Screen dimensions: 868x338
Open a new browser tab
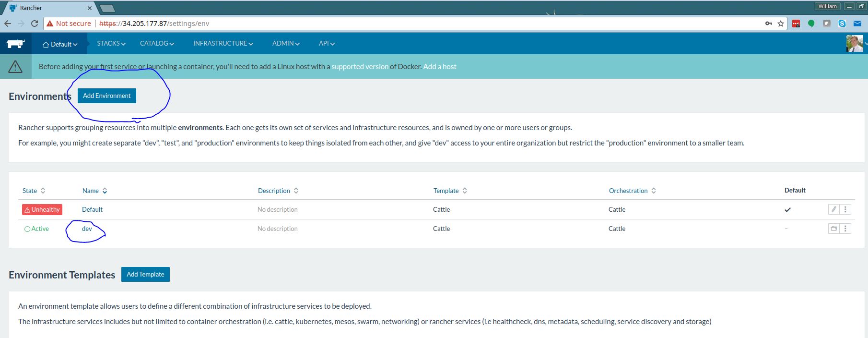click(107, 8)
